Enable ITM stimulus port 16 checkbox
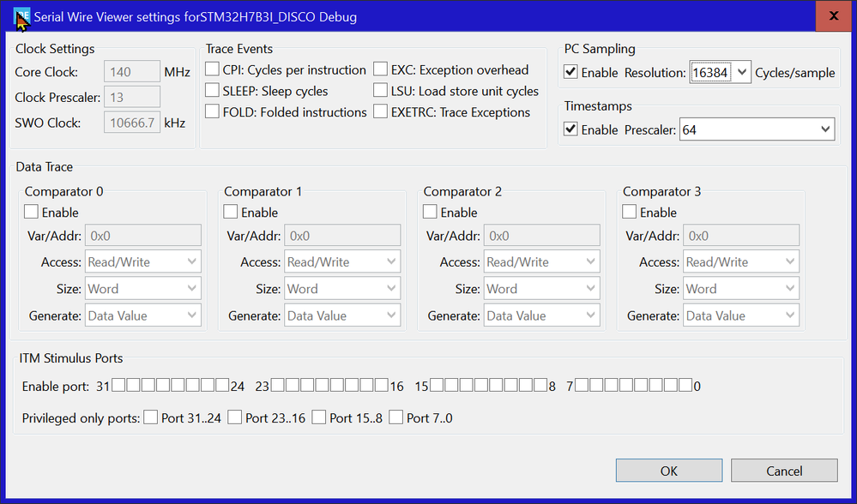 tap(381, 385)
